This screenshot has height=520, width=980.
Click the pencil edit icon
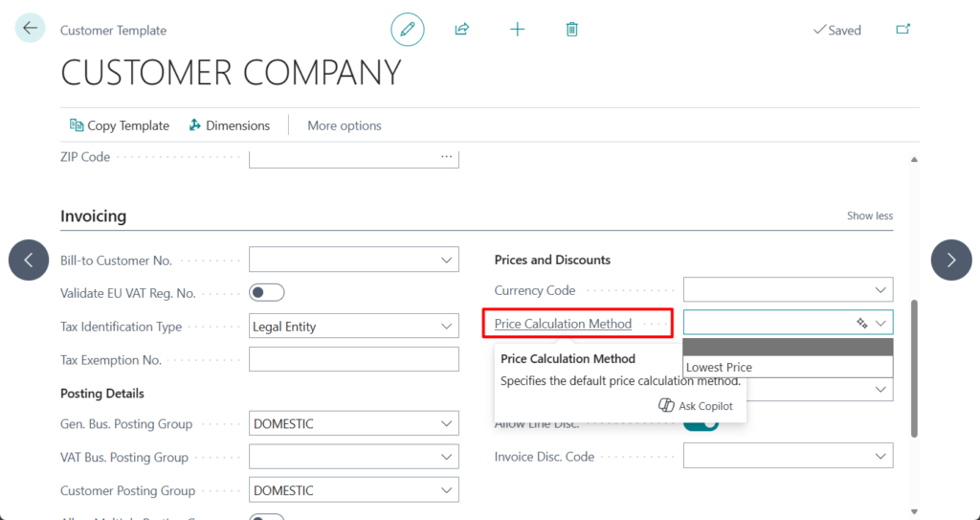407,30
